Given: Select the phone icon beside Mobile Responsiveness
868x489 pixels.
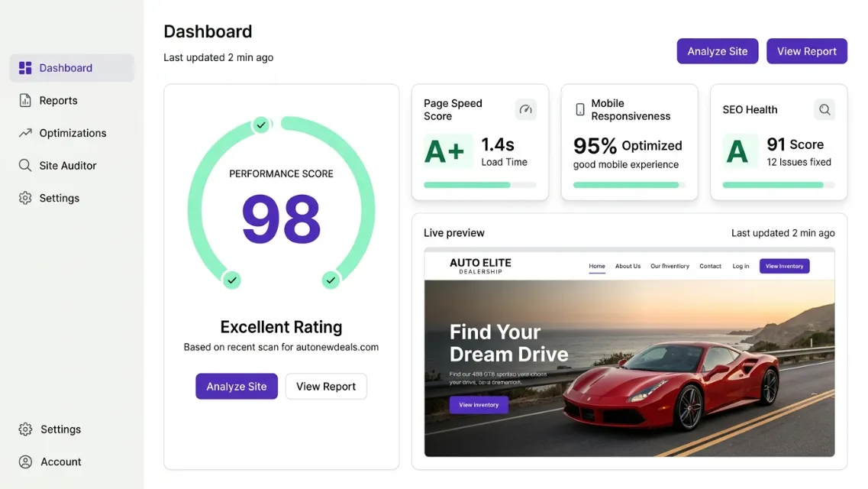Looking at the screenshot, I should [x=581, y=109].
